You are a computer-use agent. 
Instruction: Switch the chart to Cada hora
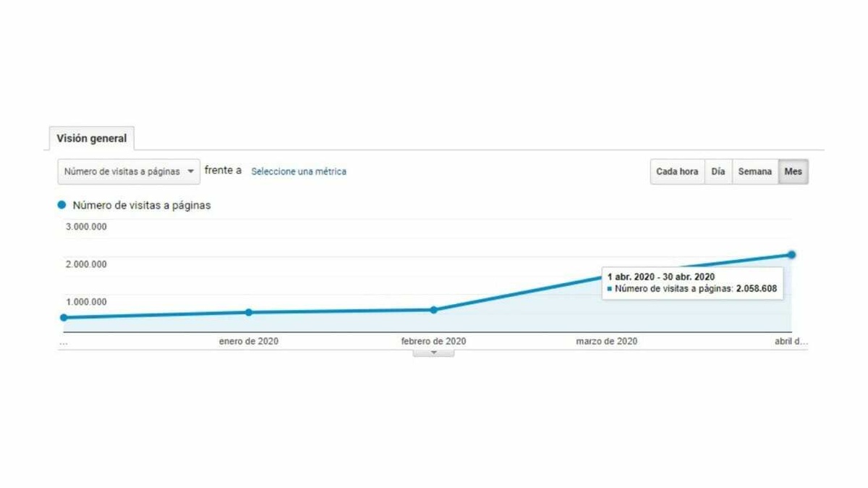pos(677,172)
